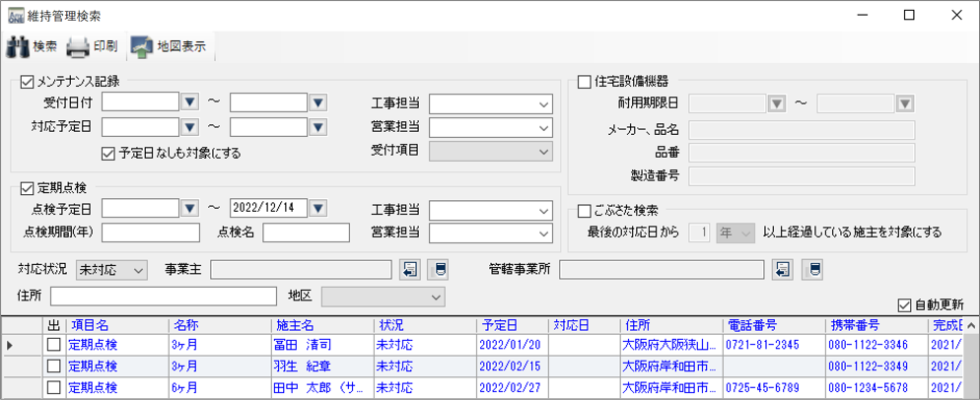Toggle 自動更新 checkbox

[903, 305]
